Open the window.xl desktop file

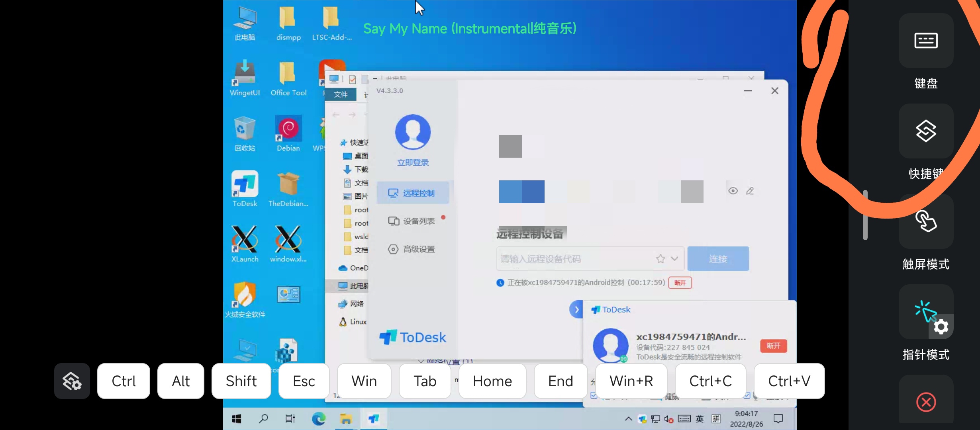[288, 244]
